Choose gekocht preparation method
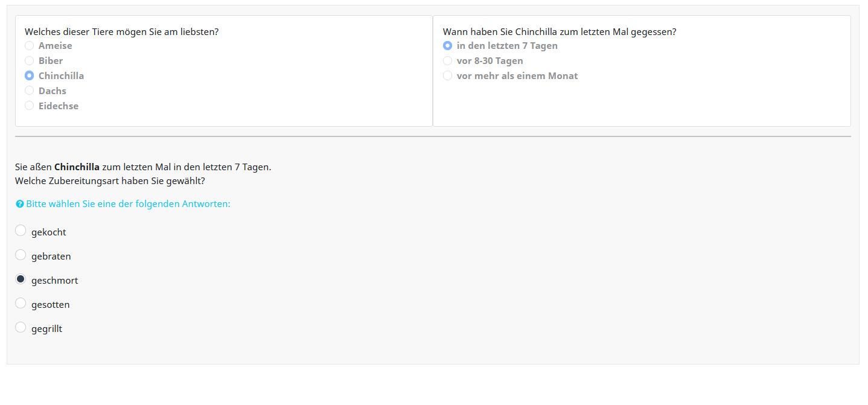The width and height of the screenshot is (868, 405). pos(21,231)
